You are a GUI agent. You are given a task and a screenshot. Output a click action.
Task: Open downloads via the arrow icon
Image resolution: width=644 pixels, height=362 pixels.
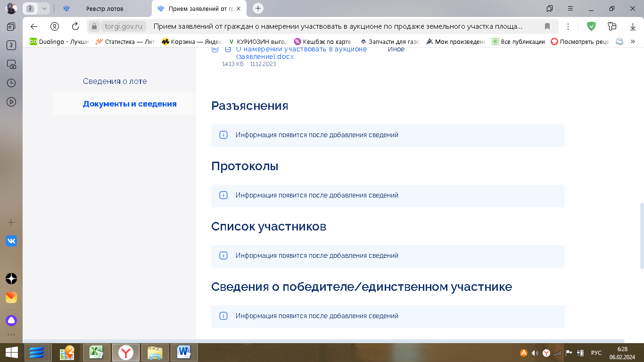[x=633, y=26]
